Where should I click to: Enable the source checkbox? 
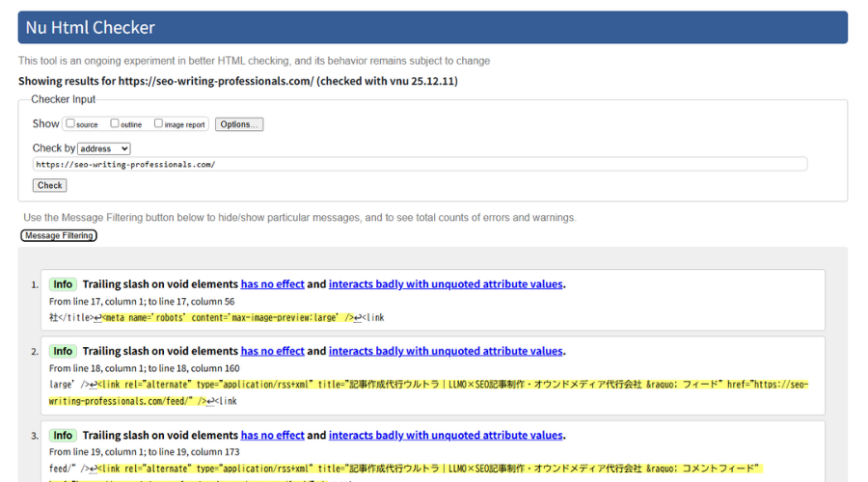(70, 123)
